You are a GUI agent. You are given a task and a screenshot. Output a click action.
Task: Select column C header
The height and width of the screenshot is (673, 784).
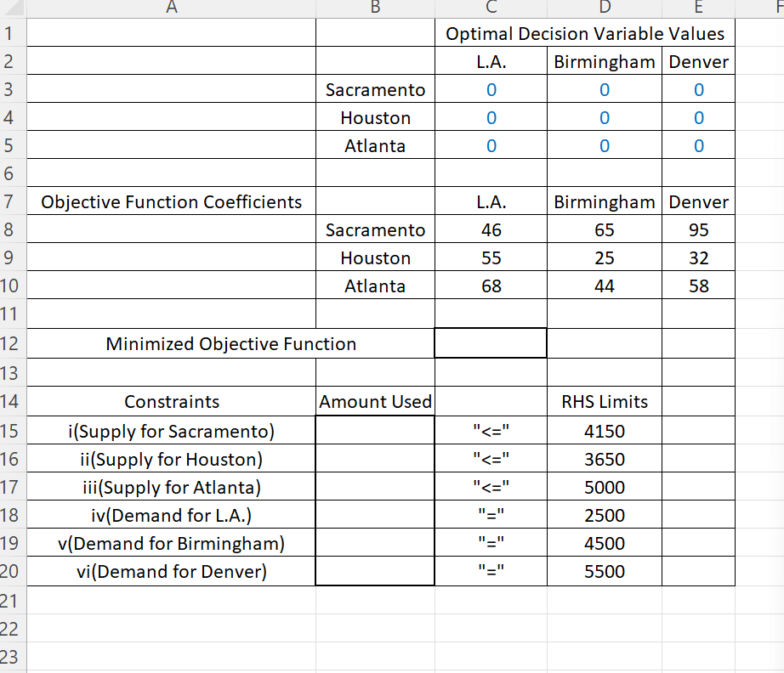click(x=490, y=8)
